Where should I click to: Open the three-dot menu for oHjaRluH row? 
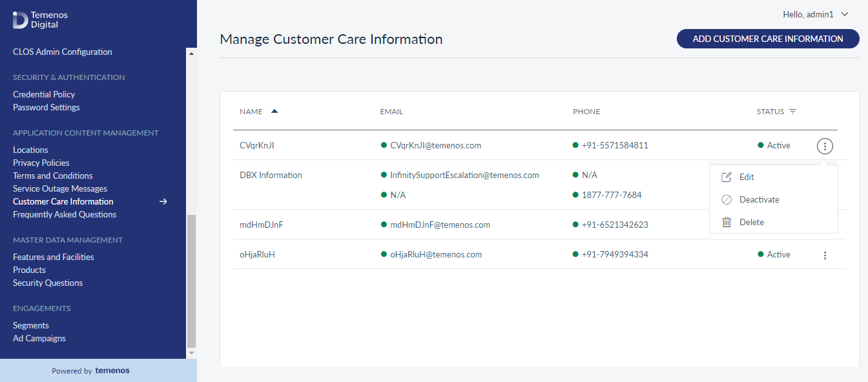point(825,256)
